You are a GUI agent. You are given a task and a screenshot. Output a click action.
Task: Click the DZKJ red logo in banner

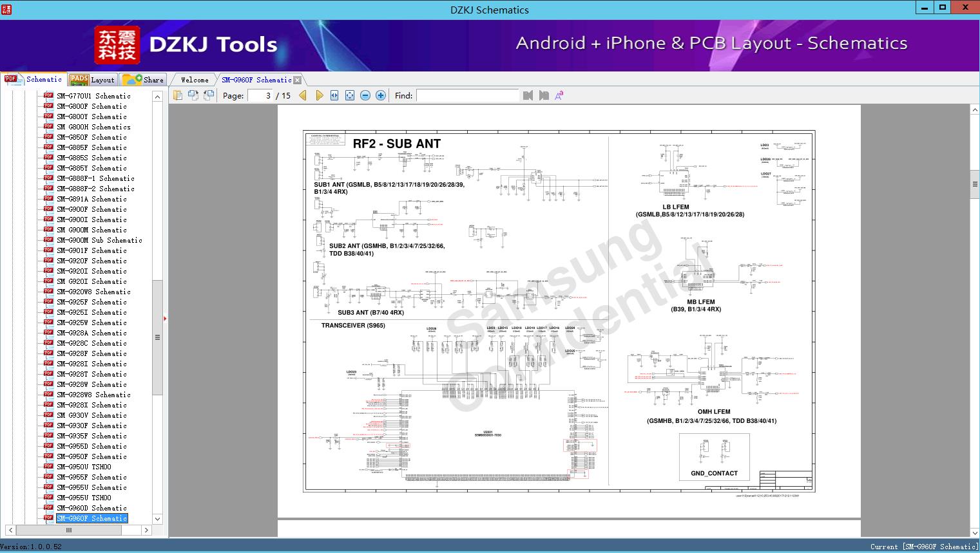click(x=117, y=45)
